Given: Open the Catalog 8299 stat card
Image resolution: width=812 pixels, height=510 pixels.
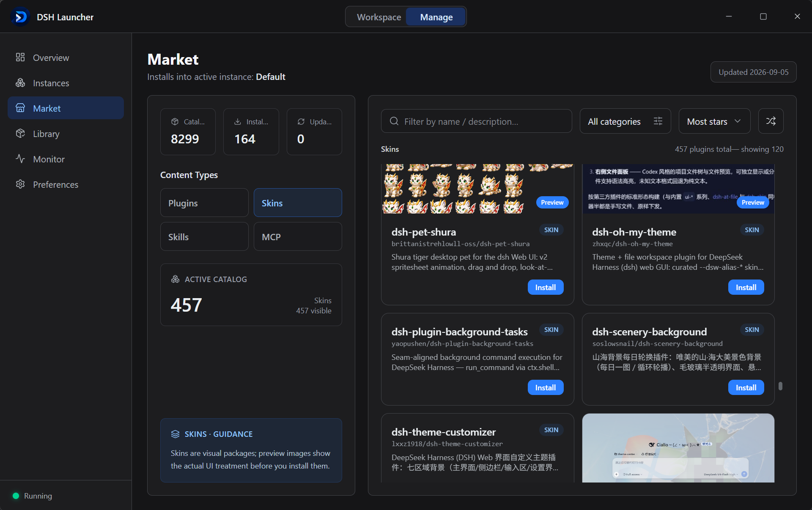Looking at the screenshot, I should (x=188, y=132).
